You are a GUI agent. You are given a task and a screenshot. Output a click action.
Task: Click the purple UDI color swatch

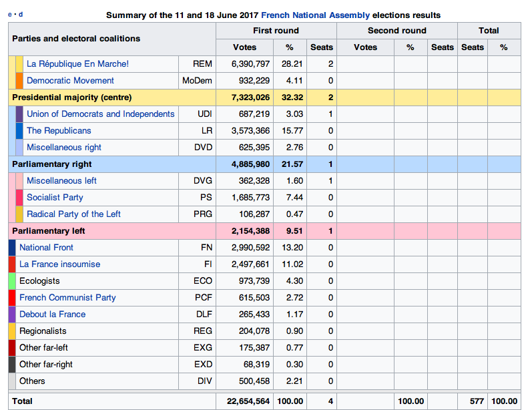pyautogui.click(x=19, y=114)
